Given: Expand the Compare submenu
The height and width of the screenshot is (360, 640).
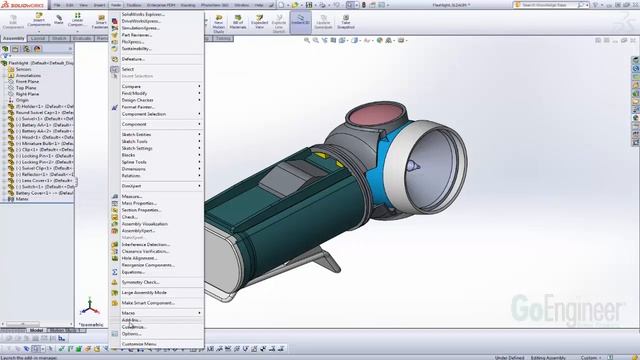Looking at the screenshot, I should [157, 87].
